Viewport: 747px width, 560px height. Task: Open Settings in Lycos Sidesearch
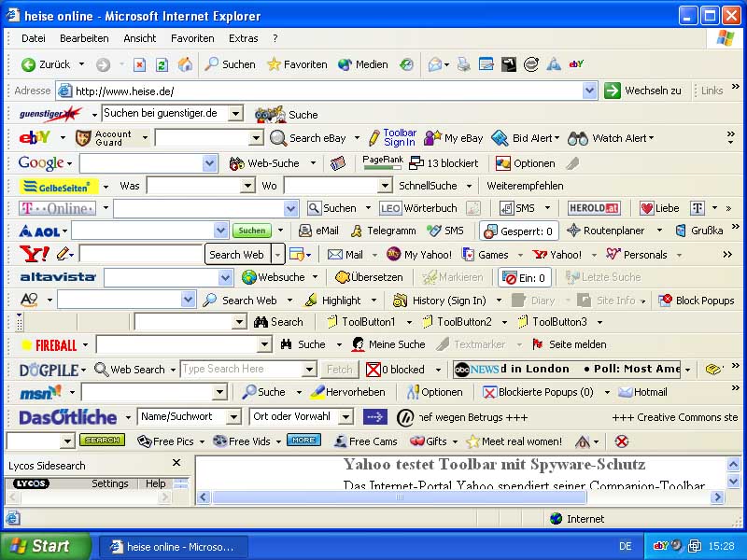pos(110,483)
